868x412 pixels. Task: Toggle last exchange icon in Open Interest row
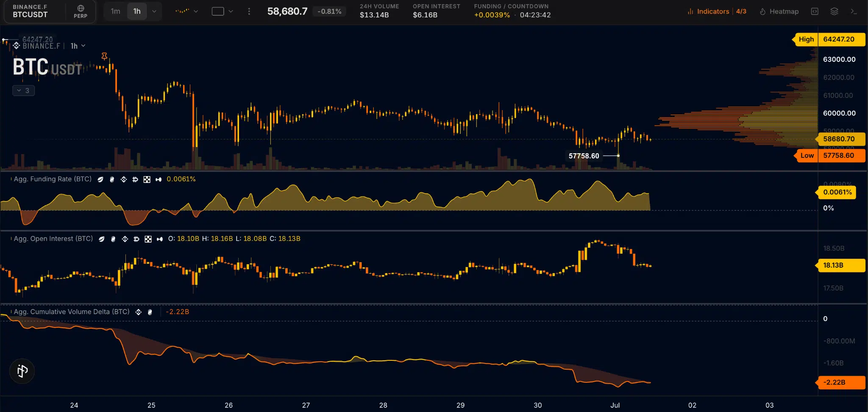point(160,239)
